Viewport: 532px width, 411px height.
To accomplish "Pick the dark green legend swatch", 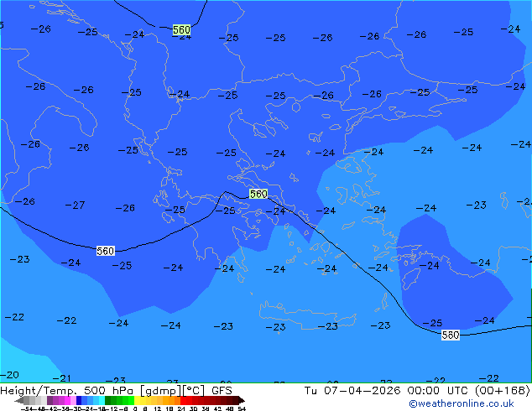I will pos(107,400).
